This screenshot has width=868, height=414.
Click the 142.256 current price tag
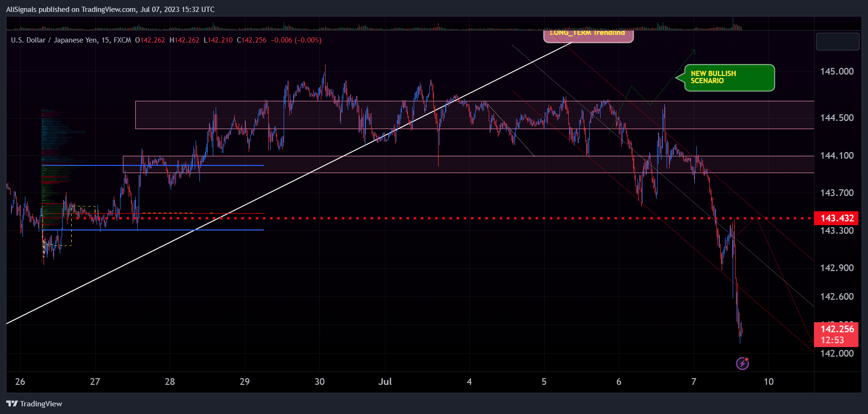pos(836,334)
